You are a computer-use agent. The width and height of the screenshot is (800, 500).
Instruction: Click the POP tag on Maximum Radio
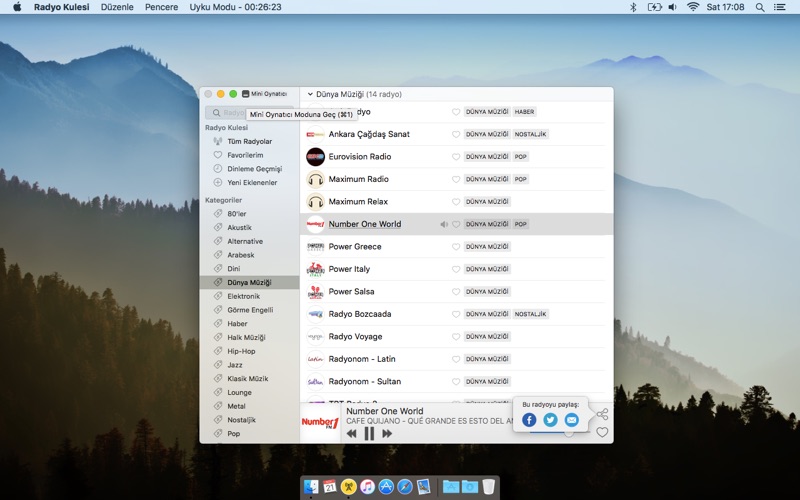520,179
